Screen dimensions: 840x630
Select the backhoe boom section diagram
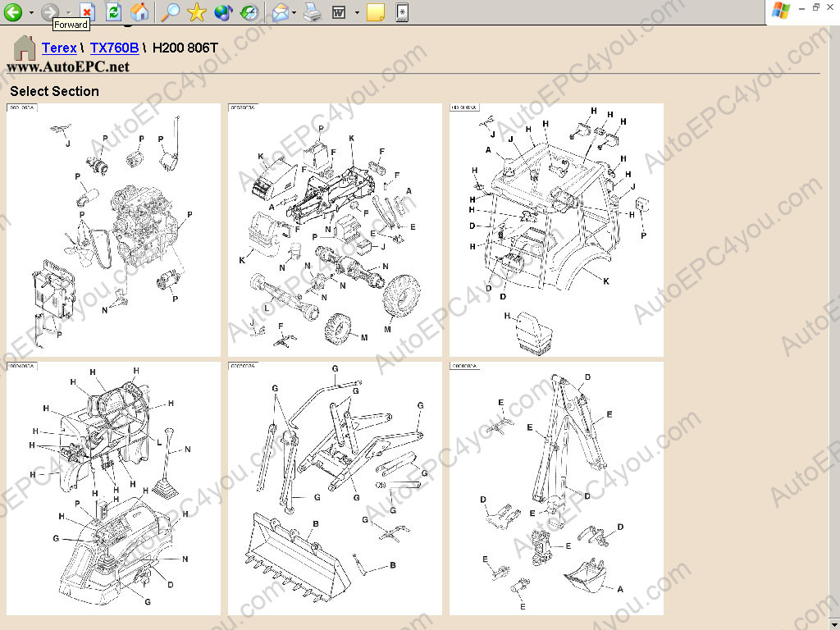pyautogui.click(x=556, y=488)
